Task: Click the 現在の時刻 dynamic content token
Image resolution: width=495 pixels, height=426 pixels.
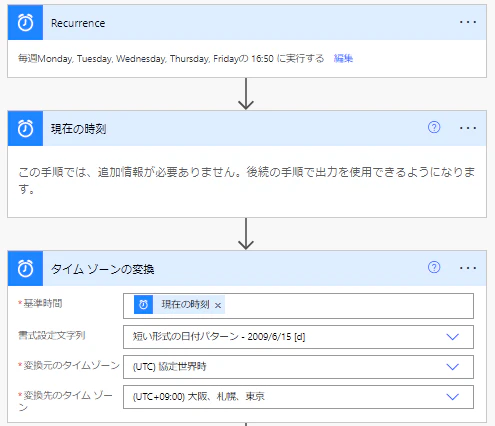Action: click(x=185, y=304)
